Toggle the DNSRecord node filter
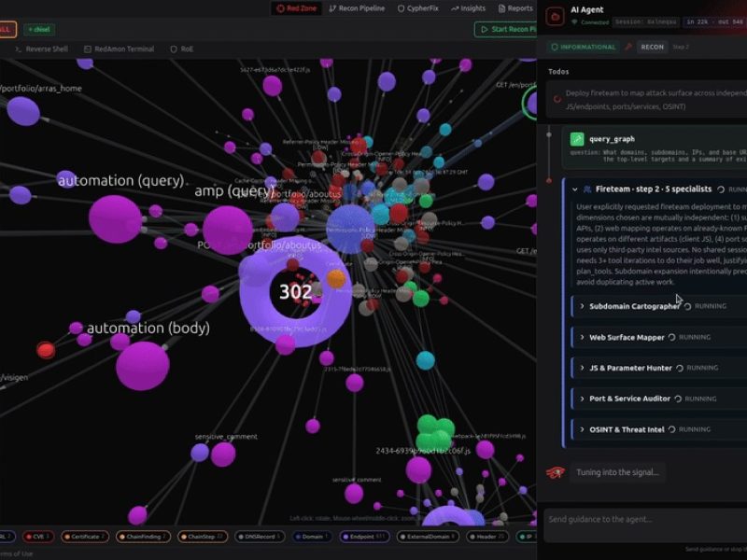The height and width of the screenshot is (560, 747). point(260,537)
